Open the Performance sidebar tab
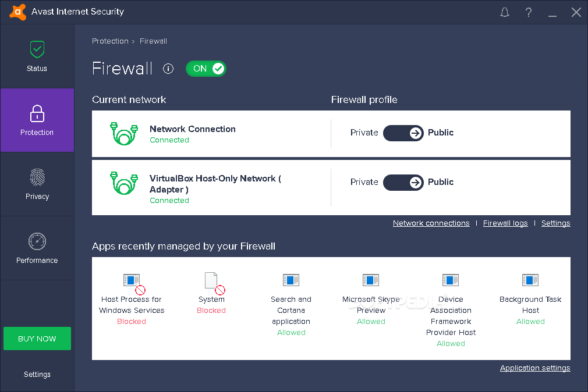This screenshot has width=588, height=392. tap(37, 248)
